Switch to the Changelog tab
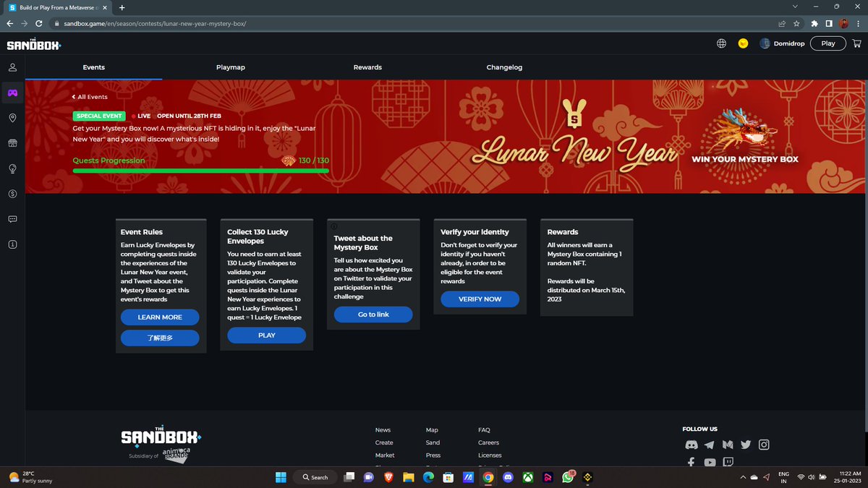 coord(504,67)
